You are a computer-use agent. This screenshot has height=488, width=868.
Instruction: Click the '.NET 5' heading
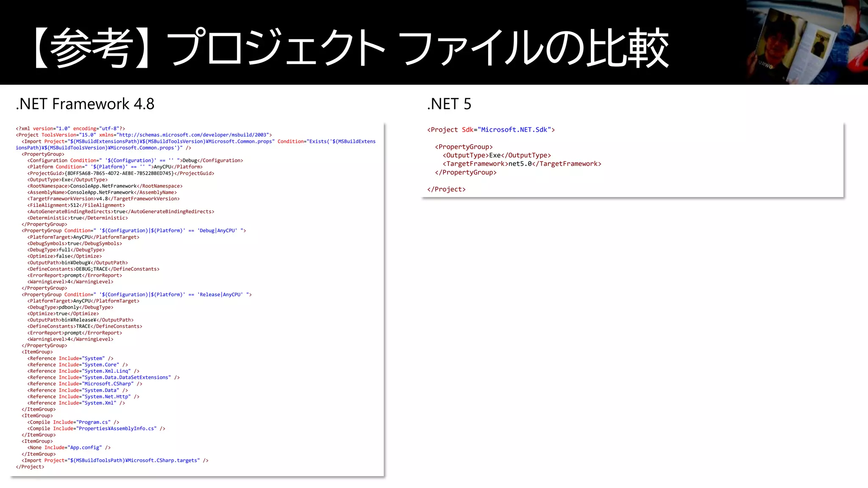point(449,104)
